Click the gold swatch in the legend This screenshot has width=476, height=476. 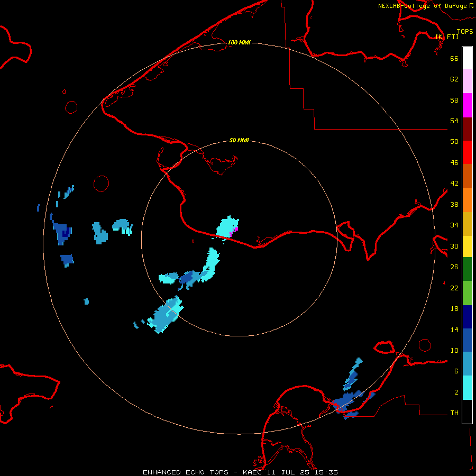tap(467, 224)
